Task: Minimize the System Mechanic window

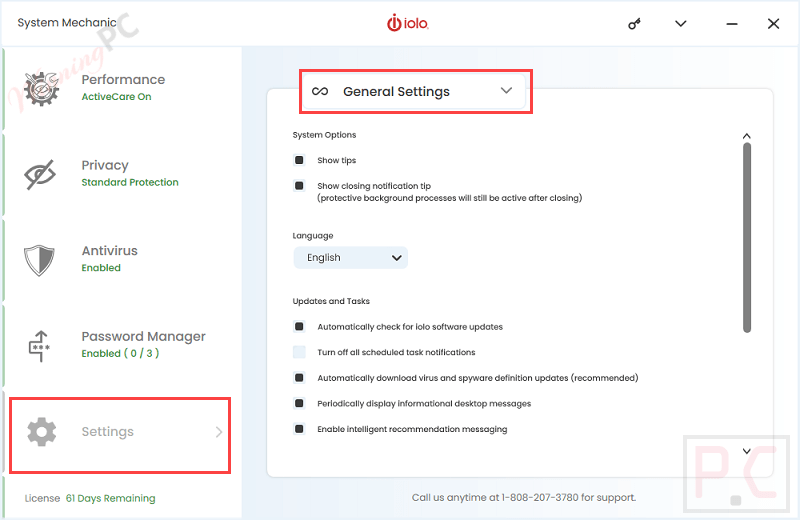Action: pos(732,23)
